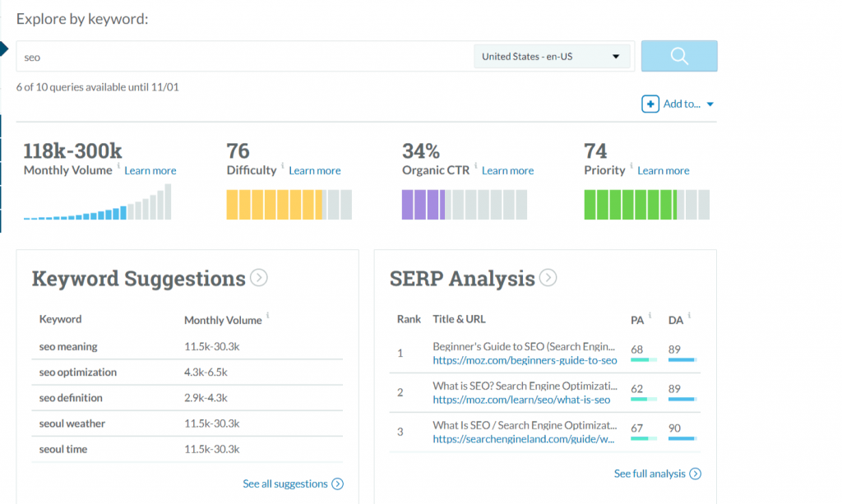Open Learn more link for Organic CTR

507,170
